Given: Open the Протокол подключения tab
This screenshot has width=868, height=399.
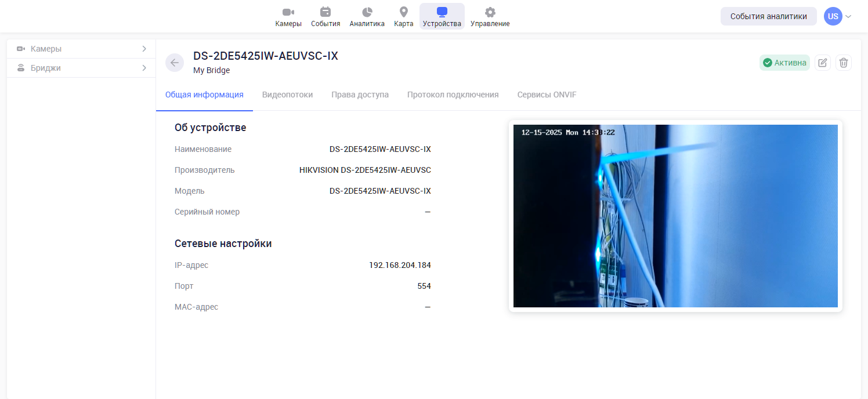Looking at the screenshot, I should click(x=453, y=95).
